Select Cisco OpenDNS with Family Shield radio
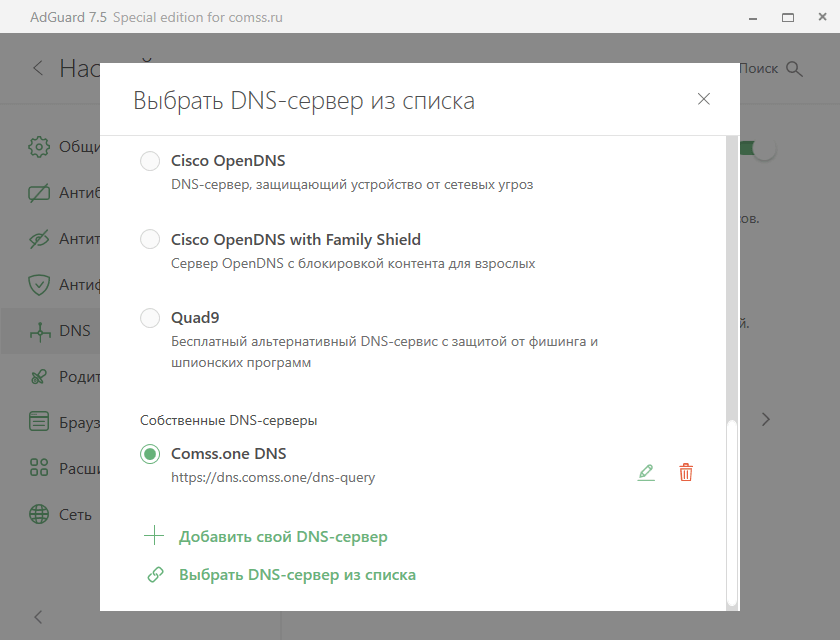 (150, 239)
